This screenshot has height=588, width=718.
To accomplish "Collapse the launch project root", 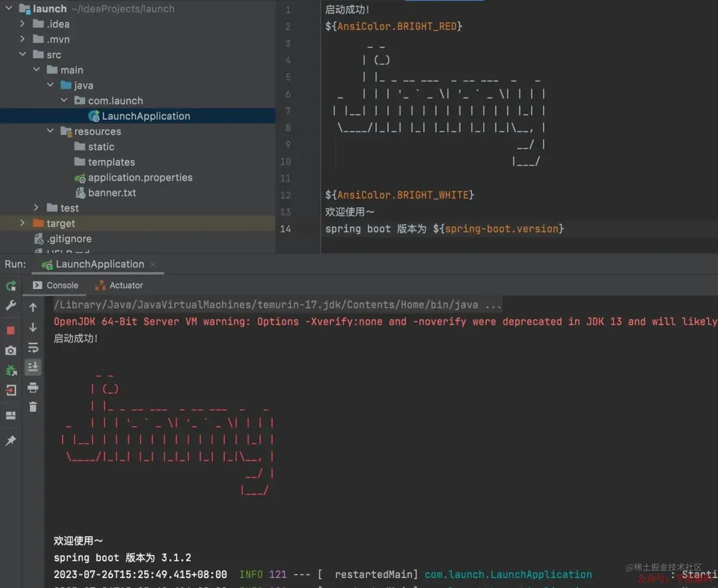I will (x=9, y=8).
